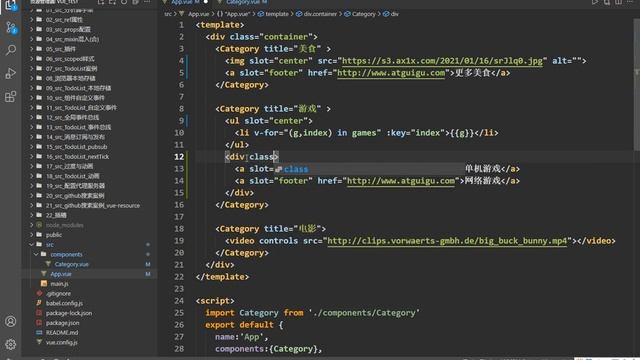Image resolution: width=640 pixels, height=360 pixels.
Task: Open the Extensions view
Action: click(11, 97)
